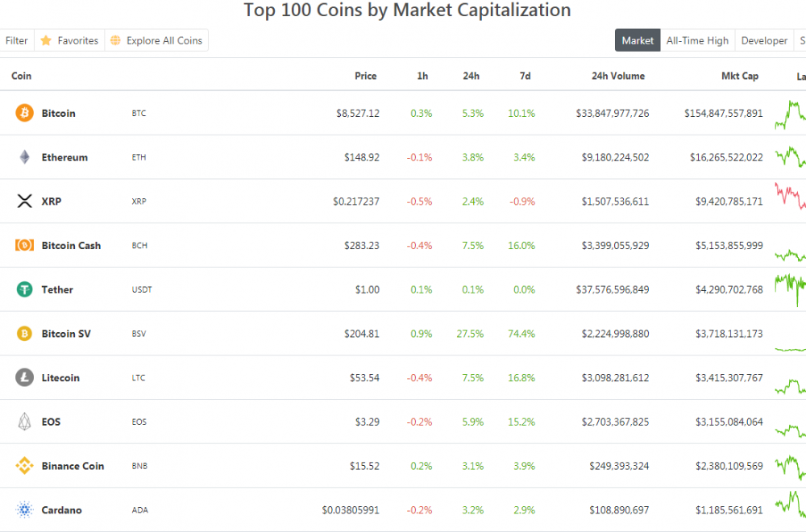Click the XRP logo icon
This screenshot has height=532, width=806.
pyautogui.click(x=24, y=202)
